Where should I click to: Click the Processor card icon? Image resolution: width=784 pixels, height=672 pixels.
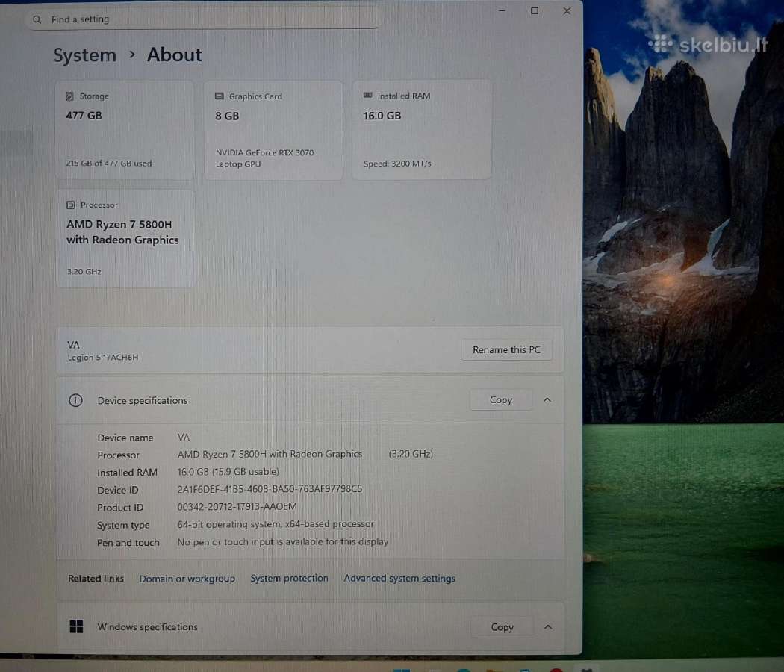[70, 205]
